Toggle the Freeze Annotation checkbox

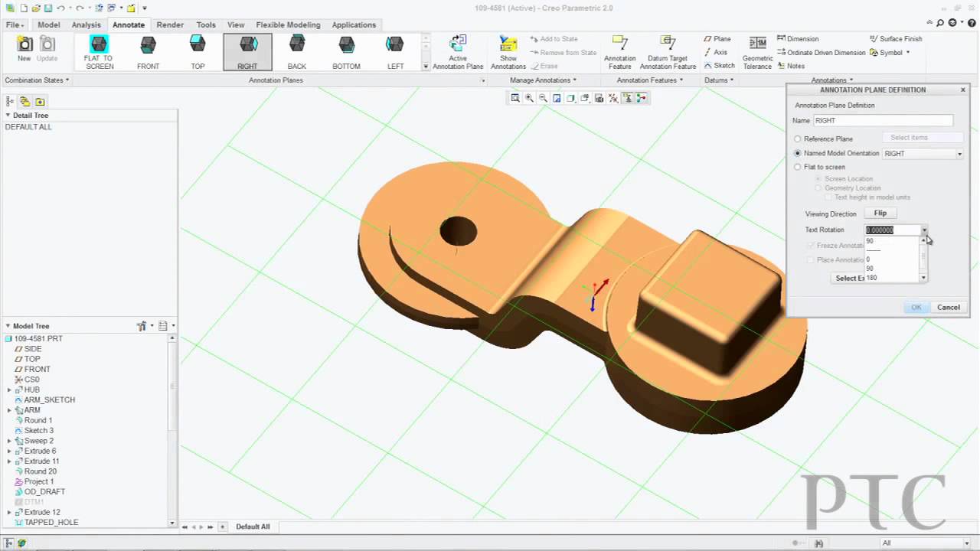(812, 246)
